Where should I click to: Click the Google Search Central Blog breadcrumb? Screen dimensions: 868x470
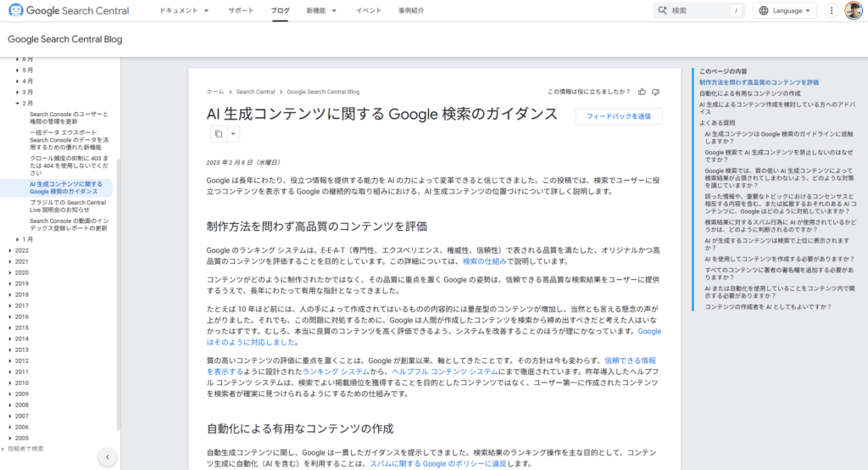click(x=323, y=92)
